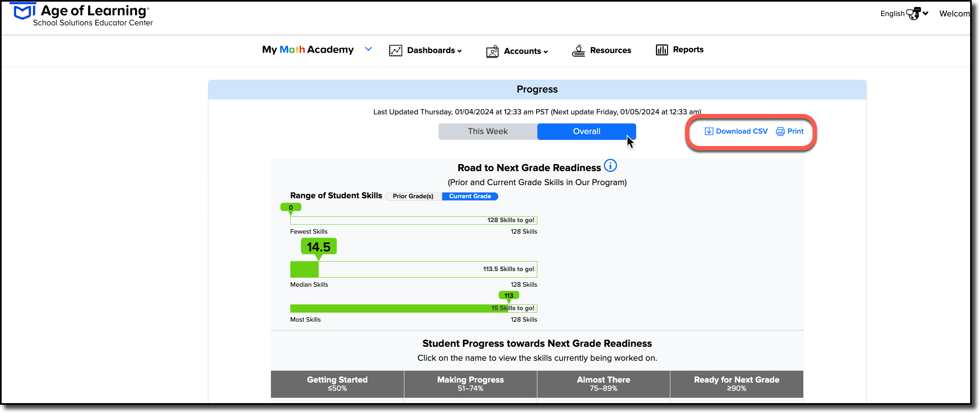This screenshot has height=413, width=980.
Task: Open the English language dropdown chevron
Action: coord(926,13)
